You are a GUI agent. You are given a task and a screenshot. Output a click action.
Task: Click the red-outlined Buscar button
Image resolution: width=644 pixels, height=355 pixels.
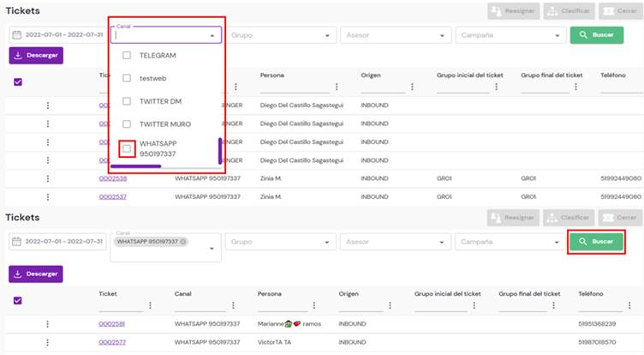point(595,242)
